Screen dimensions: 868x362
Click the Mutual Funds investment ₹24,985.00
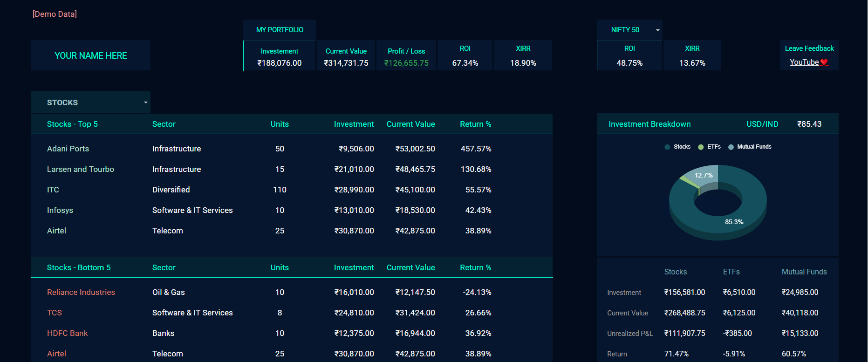pos(800,292)
